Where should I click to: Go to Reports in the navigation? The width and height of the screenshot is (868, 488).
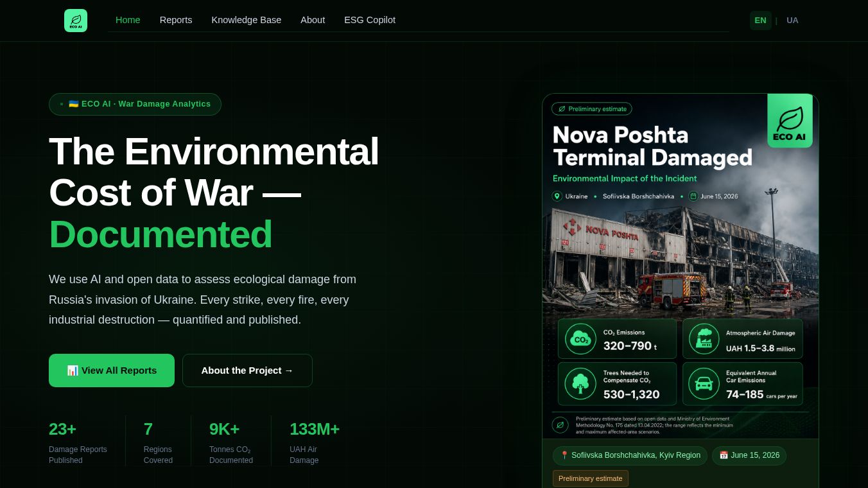tap(176, 20)
